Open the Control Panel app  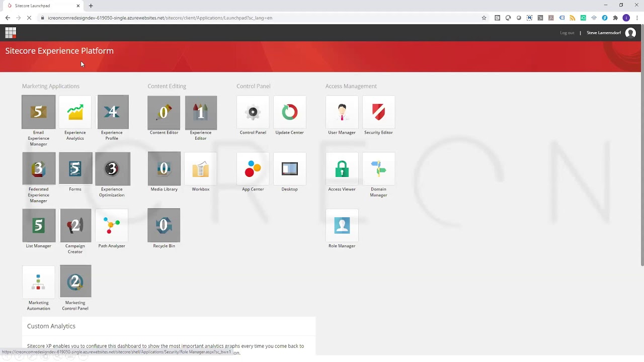point(253,112)
